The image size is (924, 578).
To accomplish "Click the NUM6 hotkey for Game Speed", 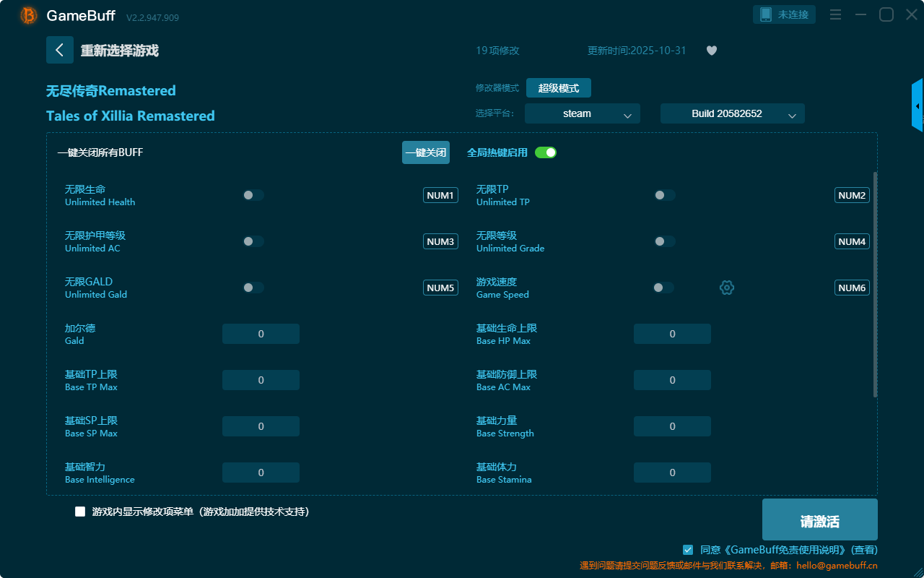I will [852, 288].
